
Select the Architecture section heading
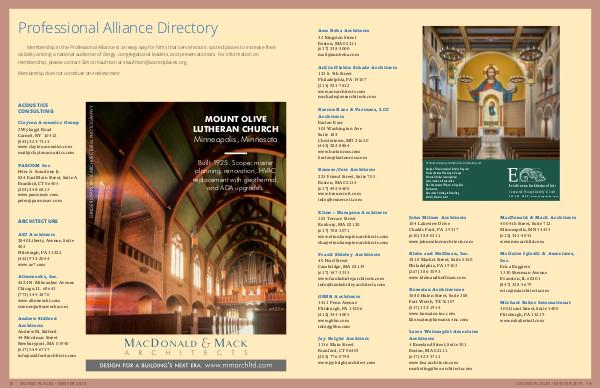click(38, 221)
